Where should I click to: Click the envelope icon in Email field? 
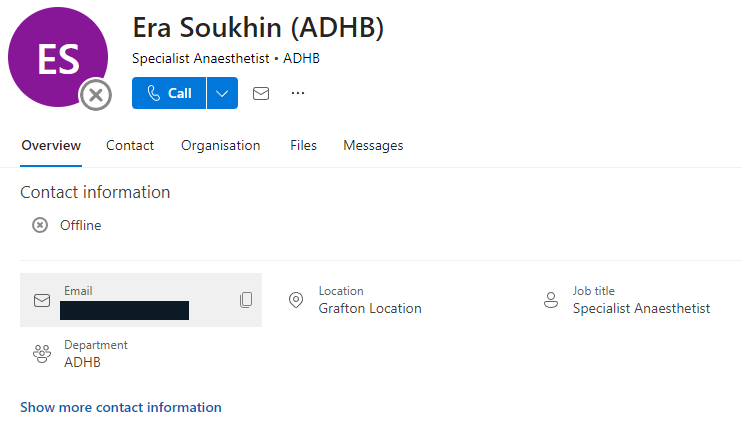point(42,300)
